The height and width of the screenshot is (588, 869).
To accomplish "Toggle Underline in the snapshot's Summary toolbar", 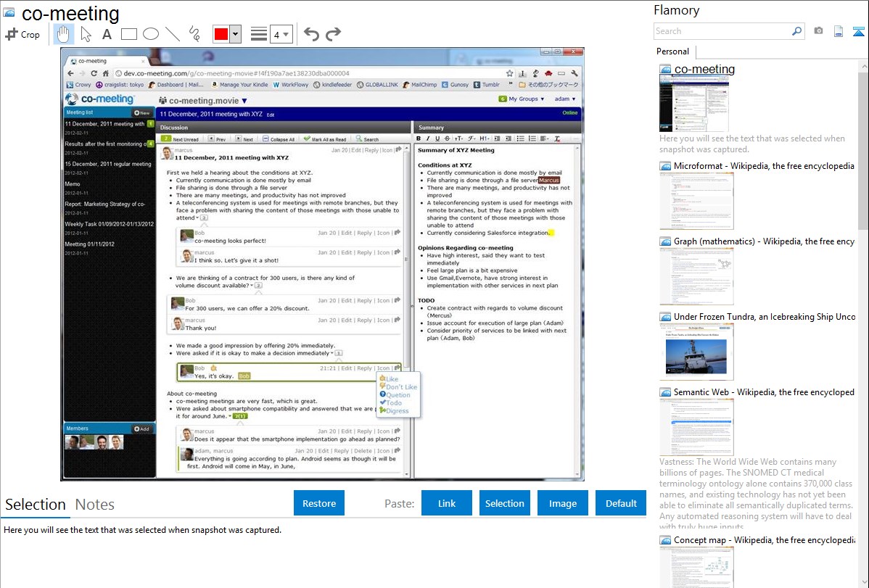I will (437, 138).
